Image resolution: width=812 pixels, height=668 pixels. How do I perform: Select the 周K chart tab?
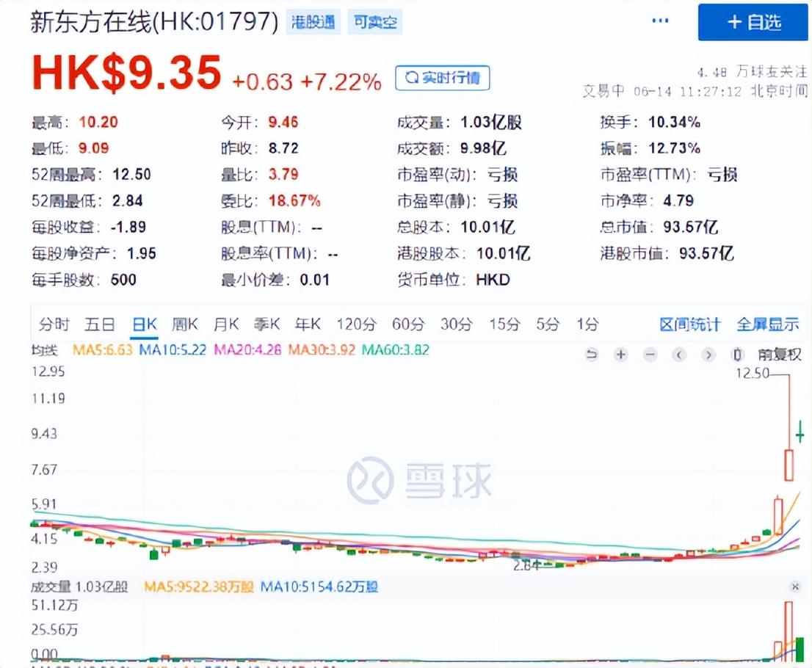[185, 324]
